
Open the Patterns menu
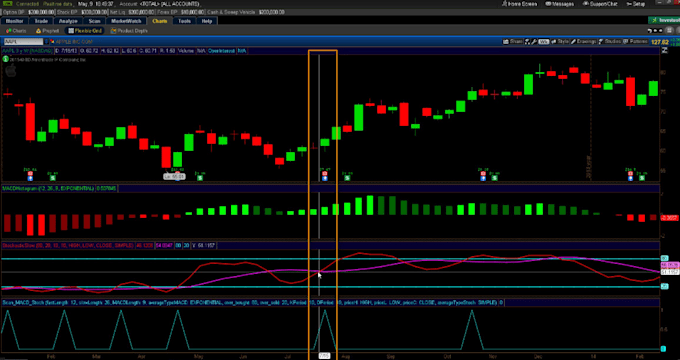coord(636,42)
